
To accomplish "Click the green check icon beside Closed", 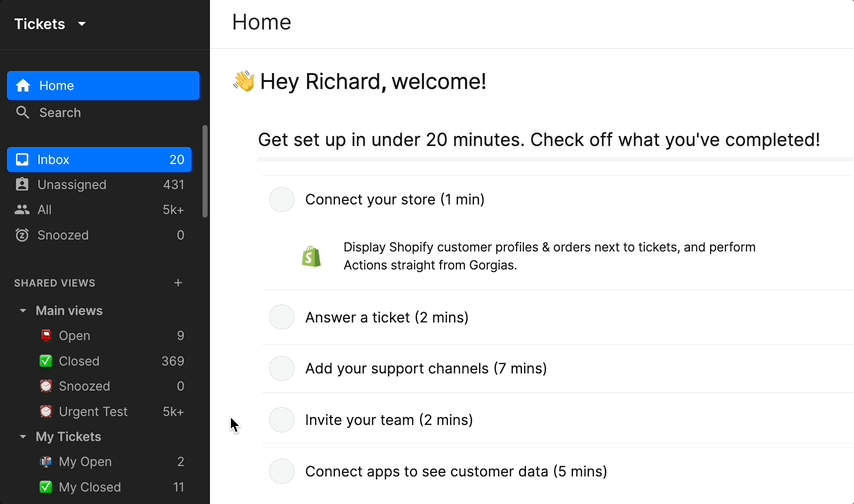I will point(46,361).
